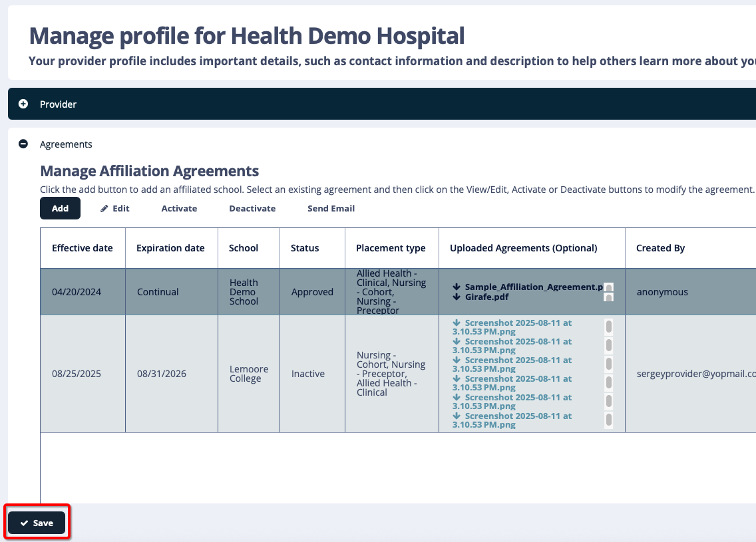Click Manage profile for Health Demo Hospital title
Screen dimensions: 756x542
247,36
